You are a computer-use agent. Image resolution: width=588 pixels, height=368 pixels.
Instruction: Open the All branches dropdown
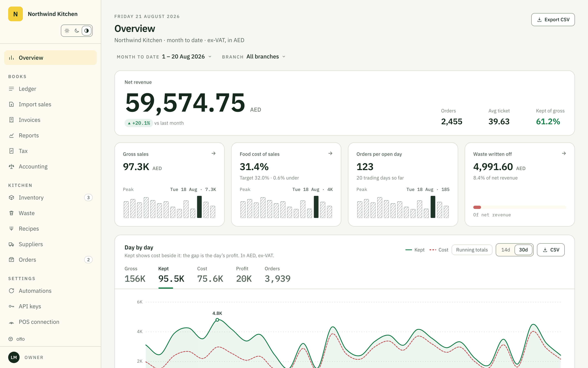(x=254, y=57)
